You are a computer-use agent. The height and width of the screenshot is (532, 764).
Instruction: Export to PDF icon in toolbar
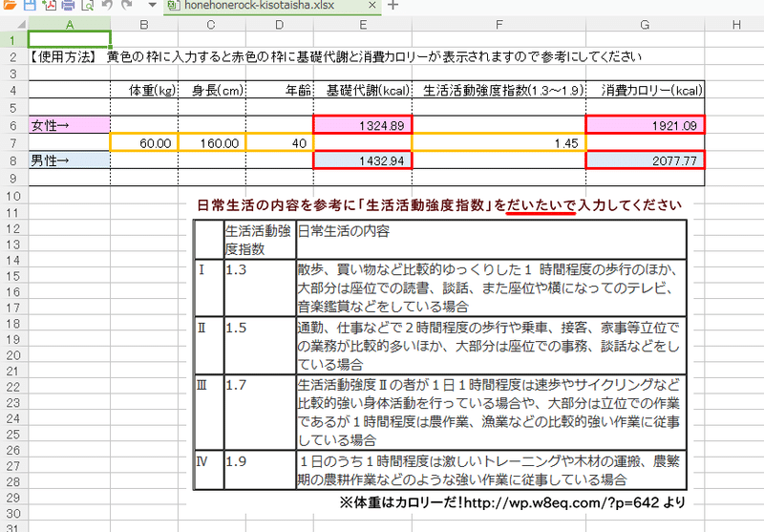click(x=50, y=6)
